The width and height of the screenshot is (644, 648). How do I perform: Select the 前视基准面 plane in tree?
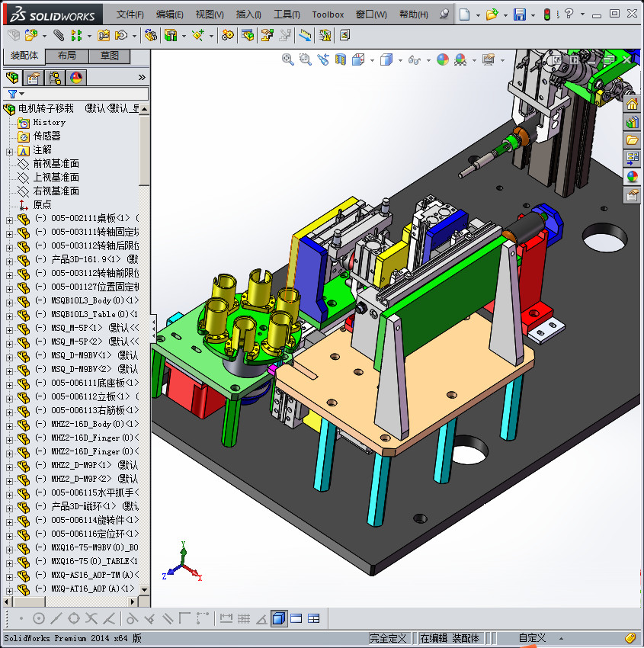(56, 164)
